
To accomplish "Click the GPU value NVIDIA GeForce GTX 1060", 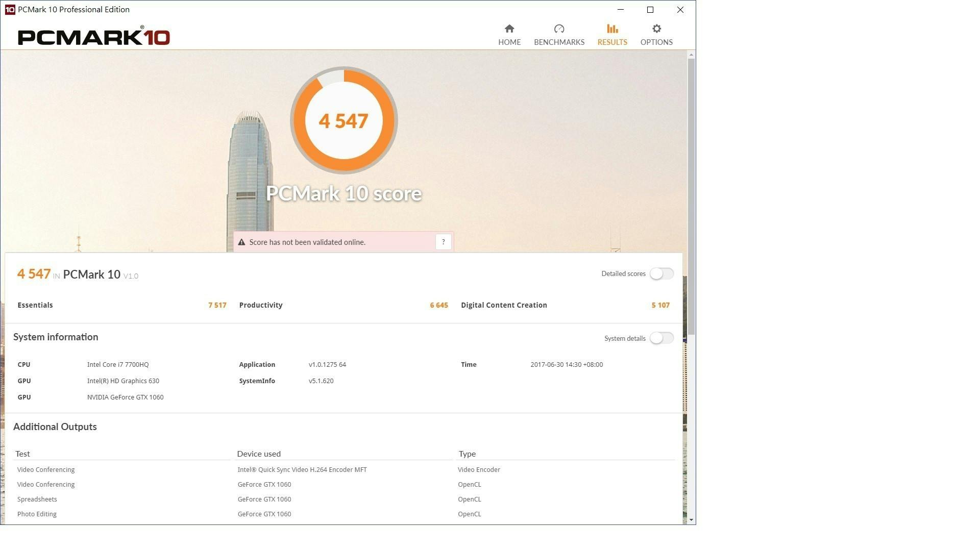I will 125,397.
